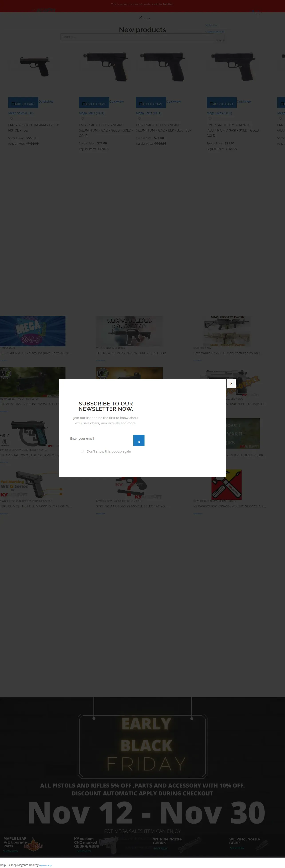The height and width of the screenshot is (868, 285).
Task: Open the KY Workshop disassembling tools image
Action: click(x=226, y=484)
